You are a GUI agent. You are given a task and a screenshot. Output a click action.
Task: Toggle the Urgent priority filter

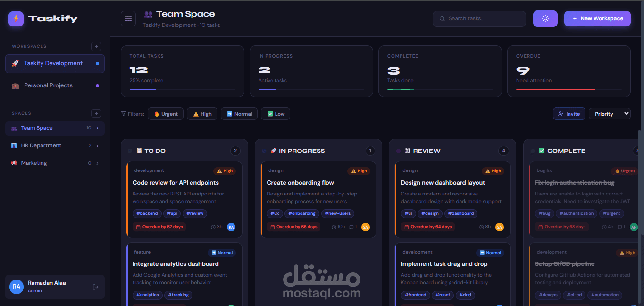tap(166, 114)
